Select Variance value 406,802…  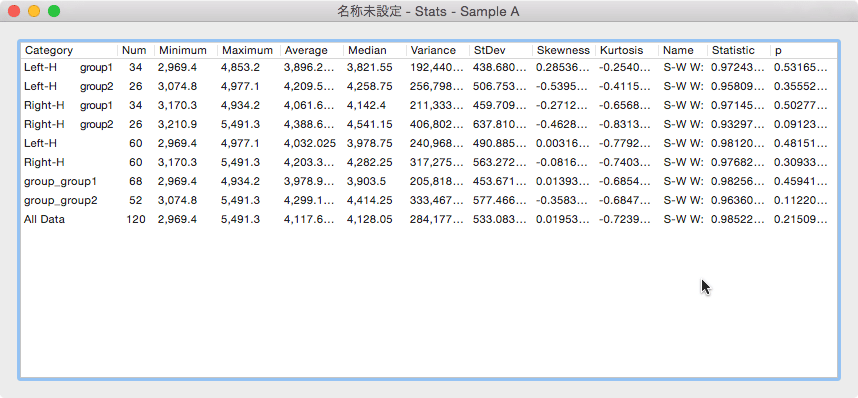[x=437, y=124]
